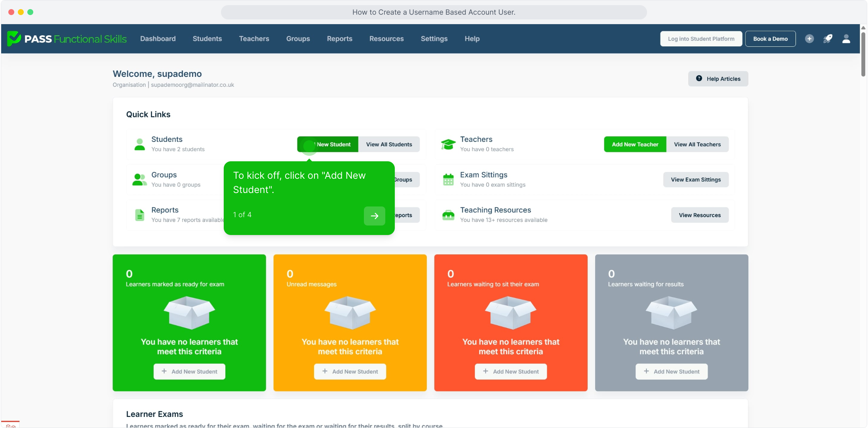Advance tour with the arrow button
The image size is (868, 428).
(374, 216)
